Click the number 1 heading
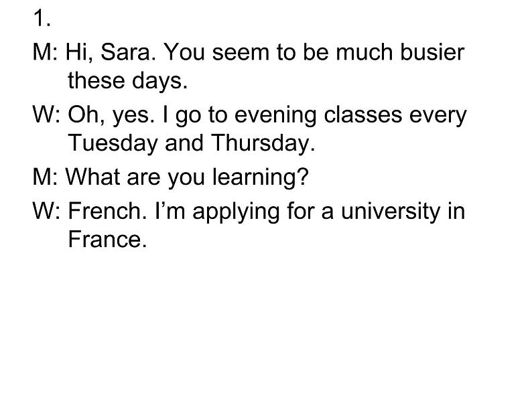The height and width of the screenshot is (399, 532). click(x=40, y=19)
